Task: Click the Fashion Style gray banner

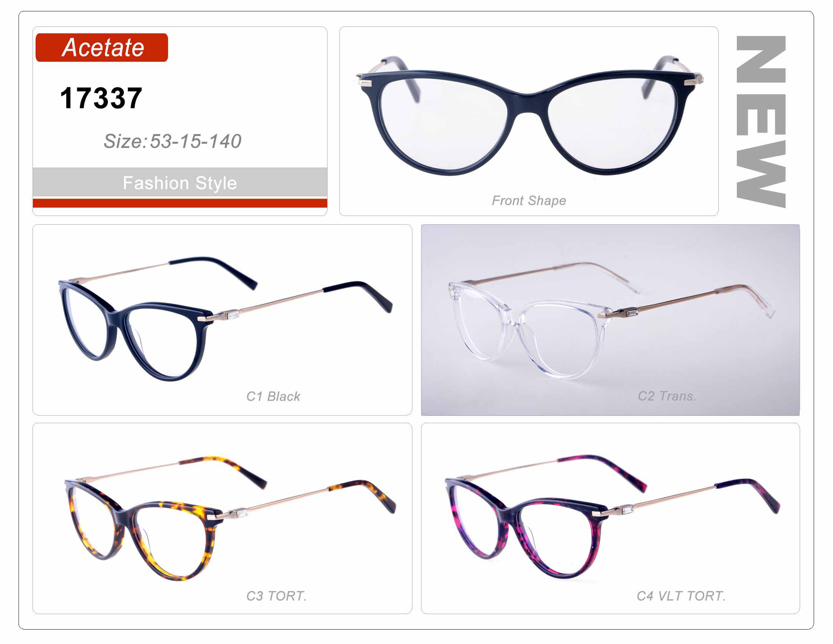Action: click(x=180, y=182)
